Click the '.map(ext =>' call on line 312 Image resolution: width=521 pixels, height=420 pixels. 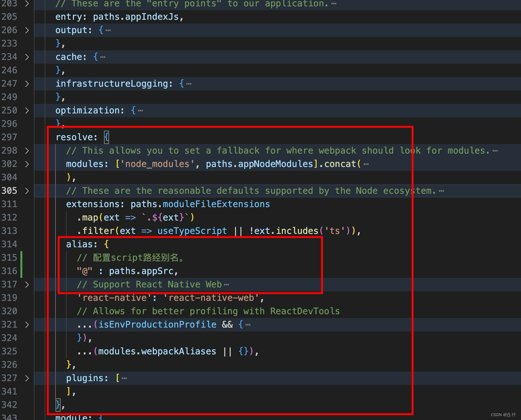tap(106, 218)
